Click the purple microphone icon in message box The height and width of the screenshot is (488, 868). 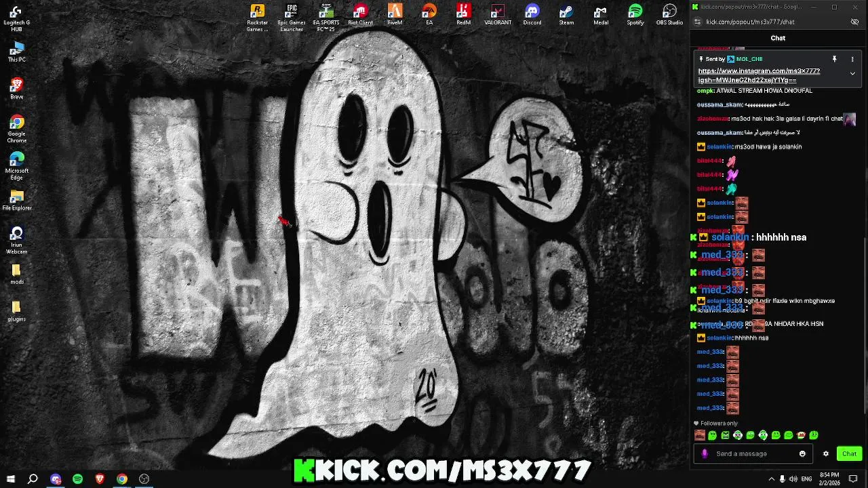tap(705, 454)
